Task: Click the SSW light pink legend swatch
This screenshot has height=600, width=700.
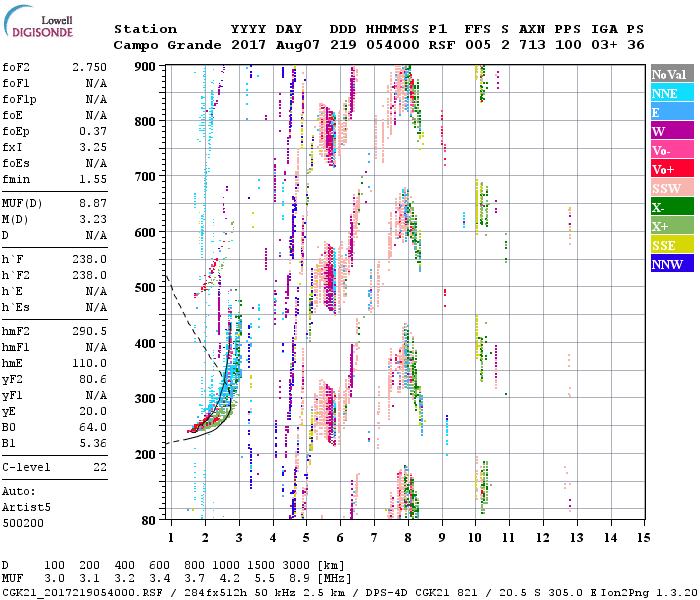Action: tap(671, 188)
